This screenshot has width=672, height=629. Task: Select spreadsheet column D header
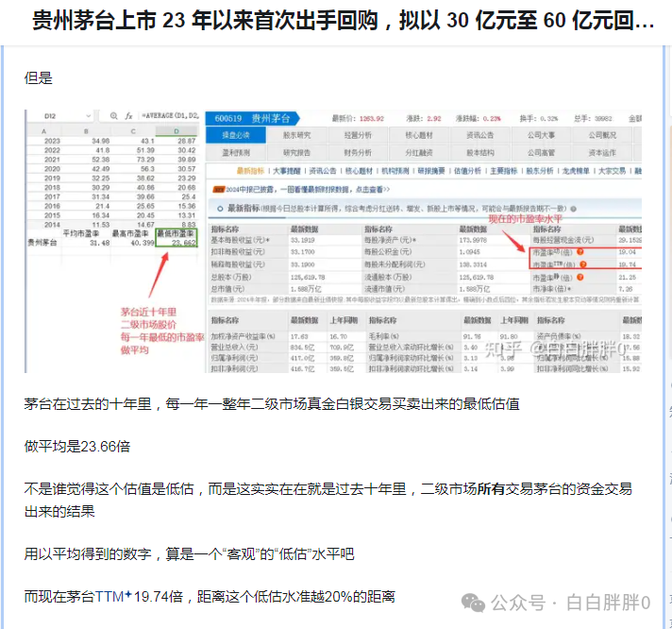tap(176, 131)
